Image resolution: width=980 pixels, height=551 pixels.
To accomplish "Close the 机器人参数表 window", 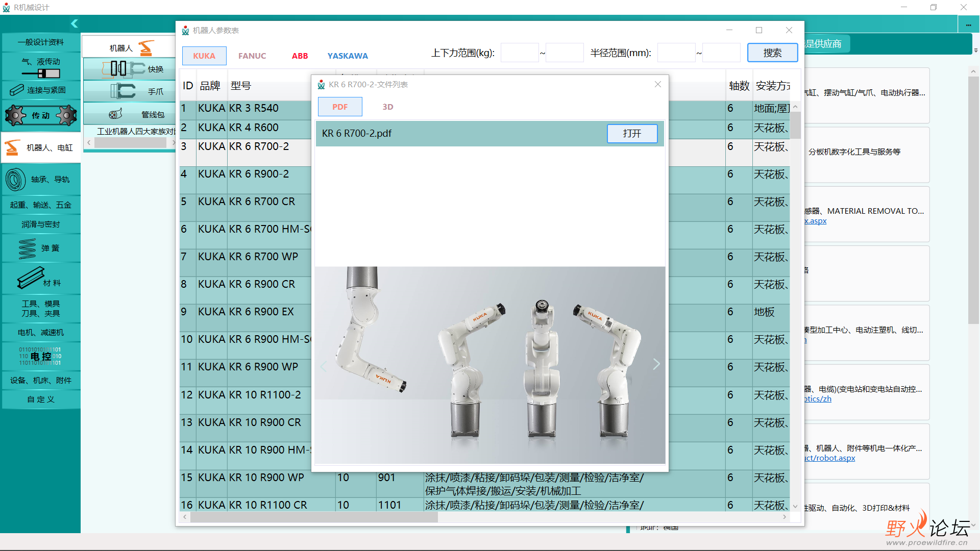I will (789, 30).
